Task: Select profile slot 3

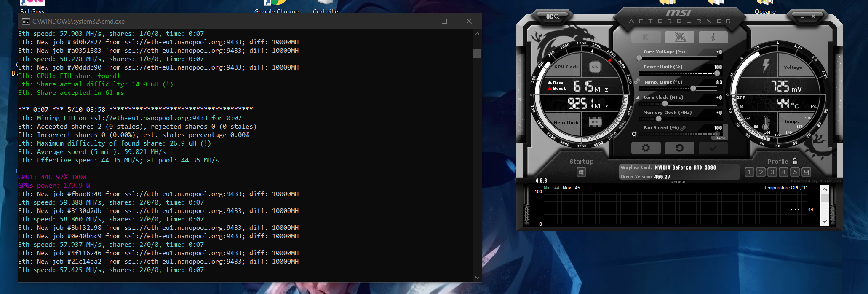Action: 772,172
